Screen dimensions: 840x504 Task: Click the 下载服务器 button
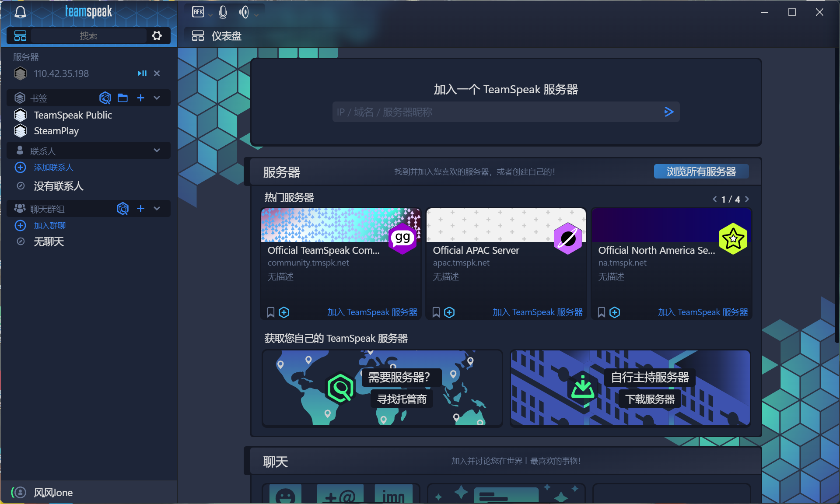coord(650,399)
